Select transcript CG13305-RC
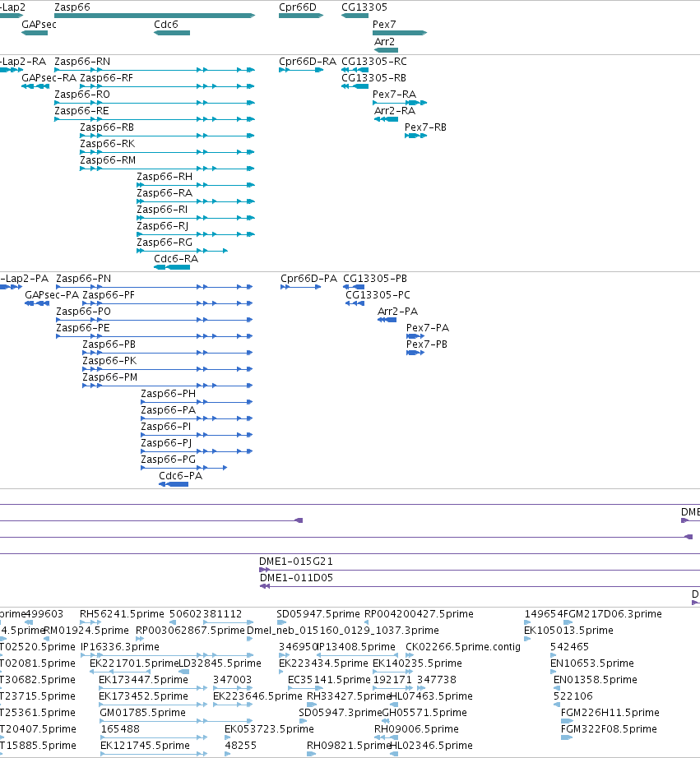The image size is (700, 758). coord(355,70)
